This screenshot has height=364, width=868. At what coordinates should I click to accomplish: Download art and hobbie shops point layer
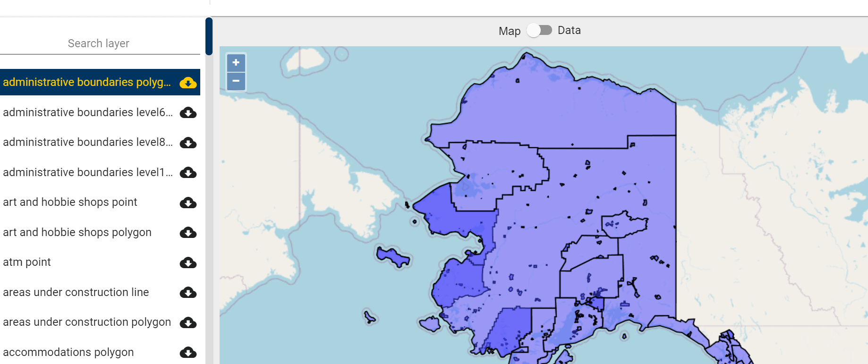[188, 203]
